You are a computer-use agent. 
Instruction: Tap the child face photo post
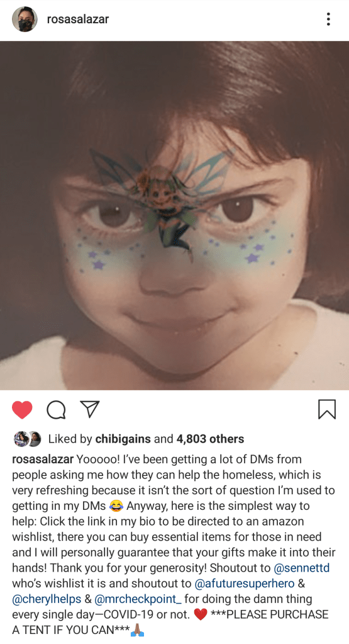point(174,215)
